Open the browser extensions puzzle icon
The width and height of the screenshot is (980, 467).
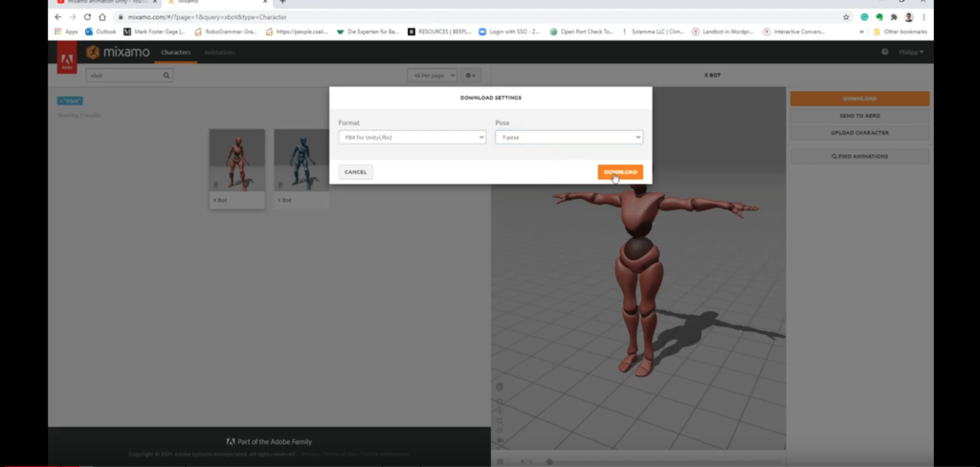tap(893, 17)
